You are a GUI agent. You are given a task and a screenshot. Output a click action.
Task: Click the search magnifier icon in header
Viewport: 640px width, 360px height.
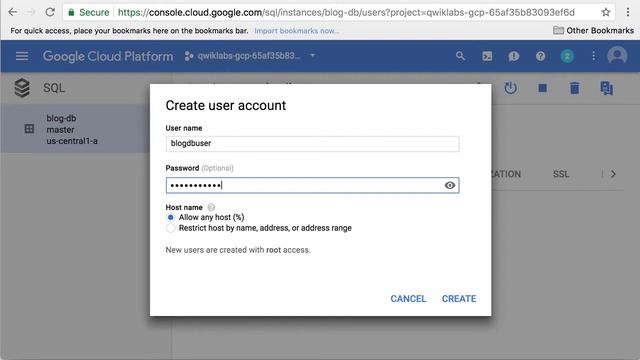click(x=460, y=56)
